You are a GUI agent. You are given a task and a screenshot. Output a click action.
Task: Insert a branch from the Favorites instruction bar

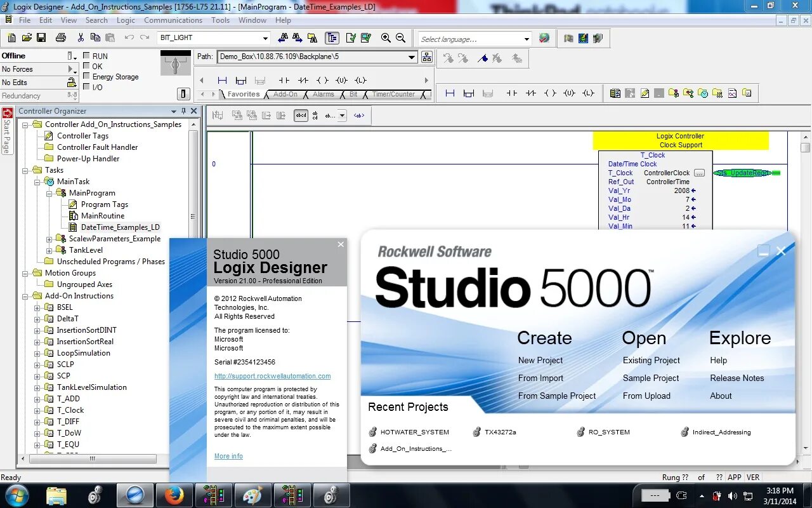tap(241, 81)
